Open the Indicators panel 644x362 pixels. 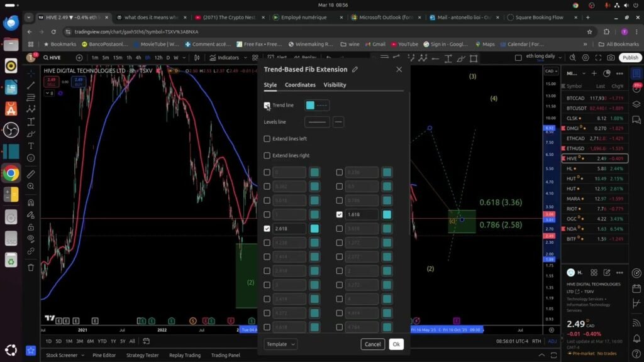[x=225, y=58]
